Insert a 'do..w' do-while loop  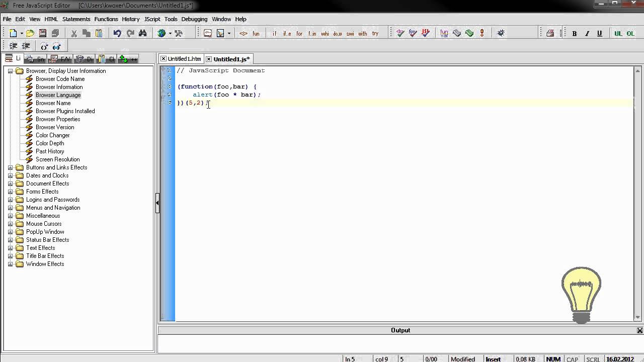338,34
